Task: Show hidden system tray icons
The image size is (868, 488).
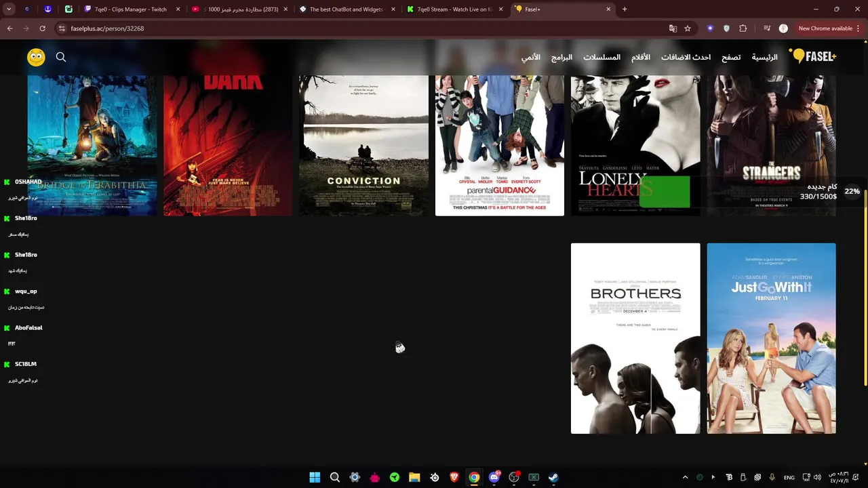Action: pos(685,477)
